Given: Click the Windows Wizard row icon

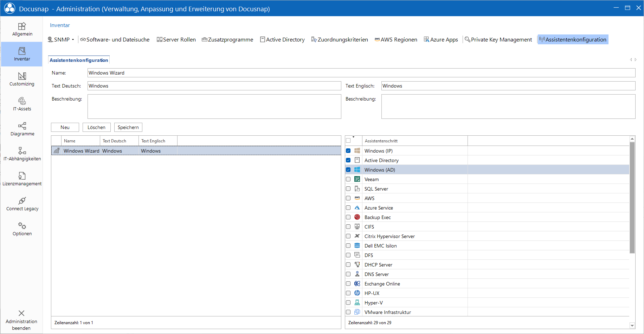Looking at the screenshot, I should 57,151.
